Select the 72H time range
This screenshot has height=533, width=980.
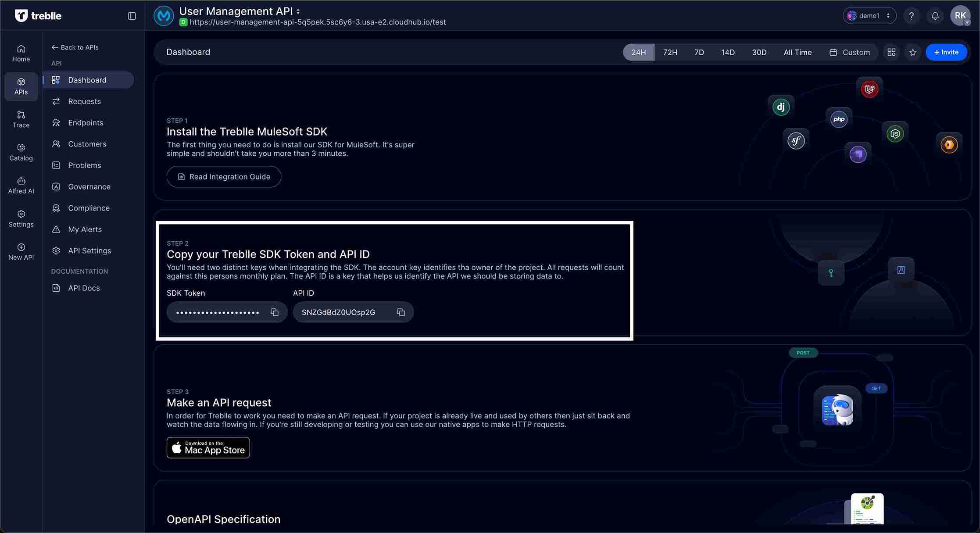[670, 52]
